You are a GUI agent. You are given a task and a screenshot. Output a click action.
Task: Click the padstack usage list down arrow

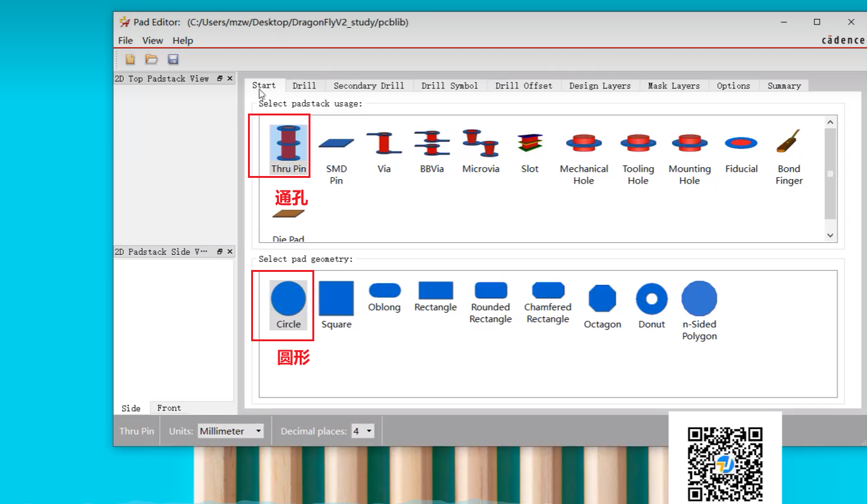click(x=830, y=235)
